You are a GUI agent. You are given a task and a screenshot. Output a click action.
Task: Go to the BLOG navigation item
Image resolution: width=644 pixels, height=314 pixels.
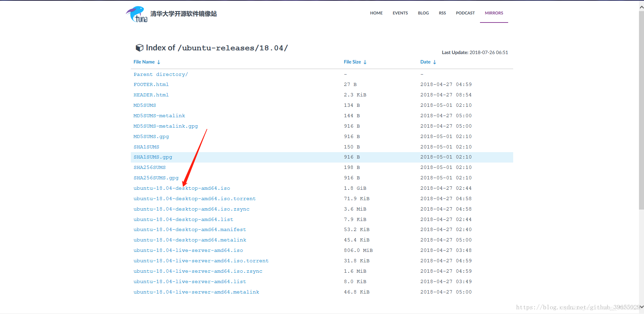[423, 13]
